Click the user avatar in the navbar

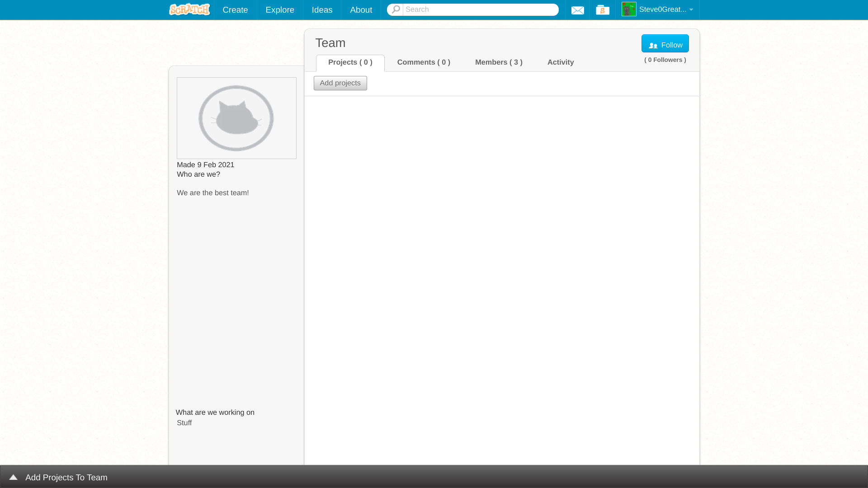point(629,9)
